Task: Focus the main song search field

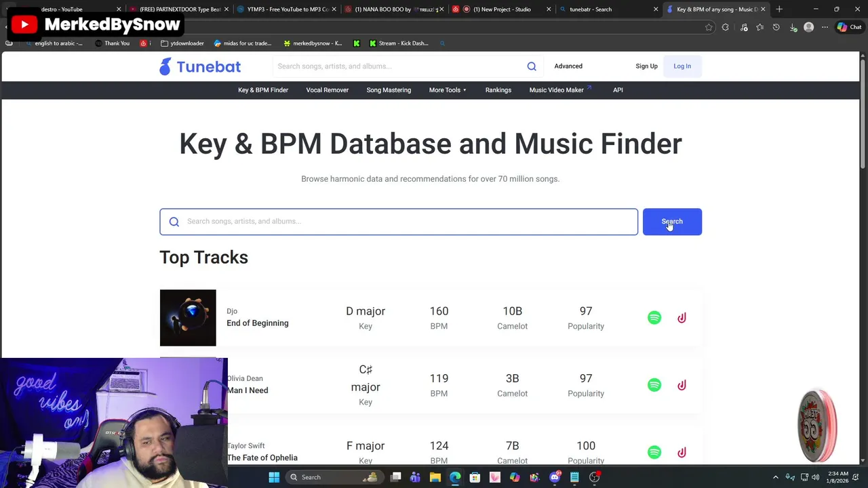Action: (399, 222)
